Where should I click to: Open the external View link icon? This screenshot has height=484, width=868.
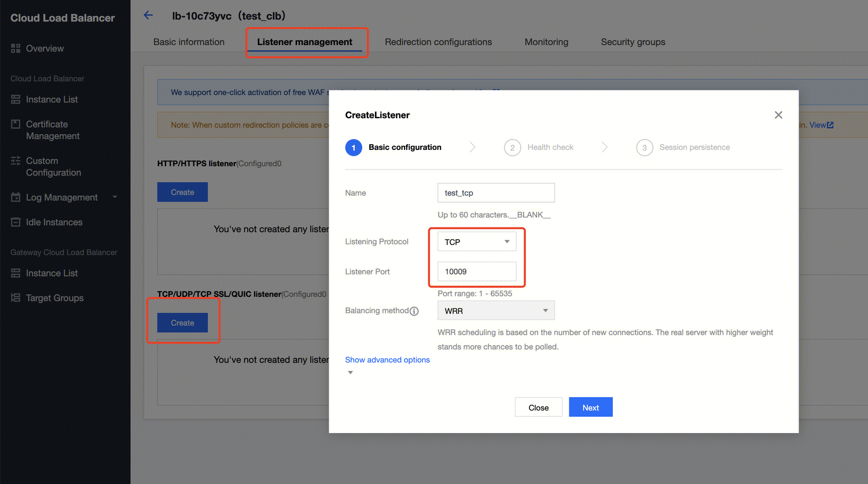830,125
